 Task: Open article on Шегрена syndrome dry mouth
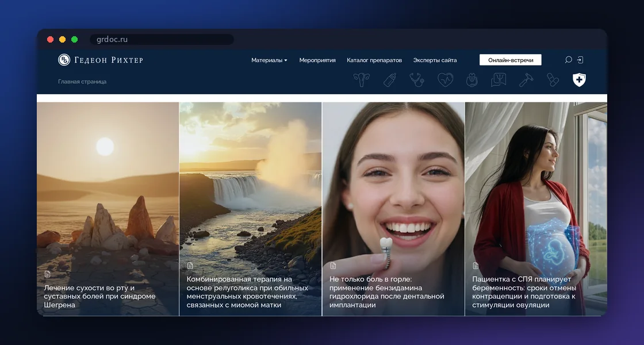point(100,296)
